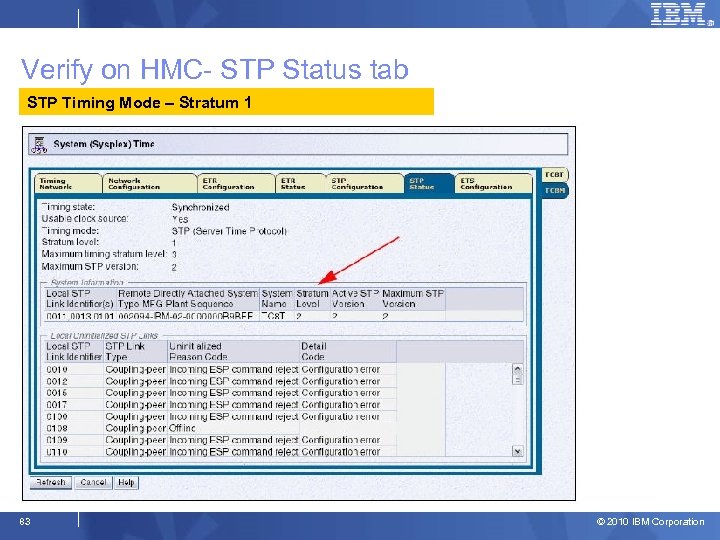The width and height of the screenshot is (720, 540).
Task: Click the STP Link Type column header
Action: tap(135, 351)
